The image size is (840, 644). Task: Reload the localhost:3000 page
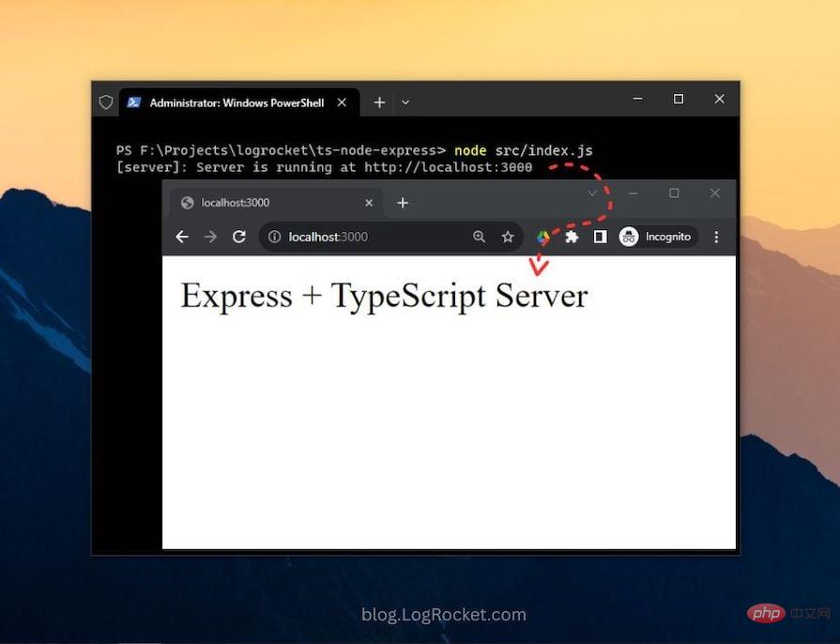click(239, 237)
